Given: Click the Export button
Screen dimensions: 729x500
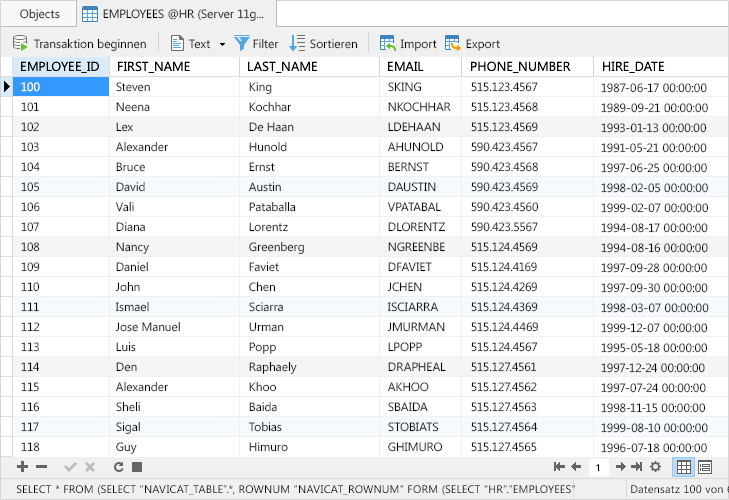Looking at the screenshot, I should tap(472, 44).
